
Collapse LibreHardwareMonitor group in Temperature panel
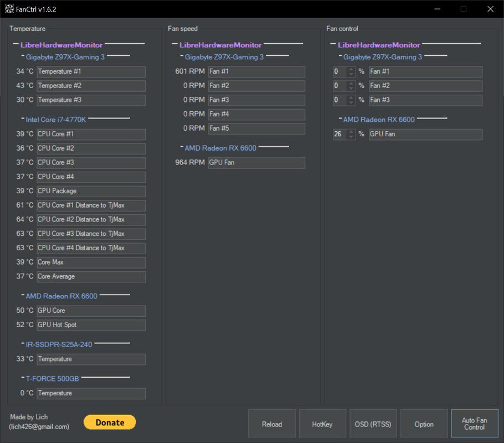[16, 44]
